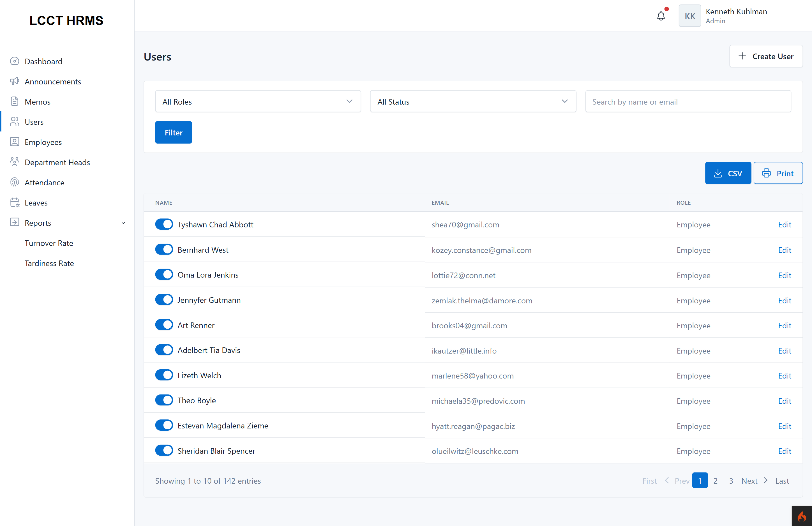812x526 pixels.
Task: Go to Employees in sidebar
Action: tap(43, 142)
